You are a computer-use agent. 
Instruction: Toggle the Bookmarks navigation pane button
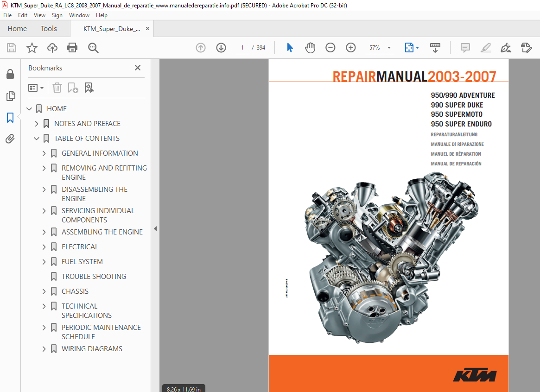tap(10, 118)
